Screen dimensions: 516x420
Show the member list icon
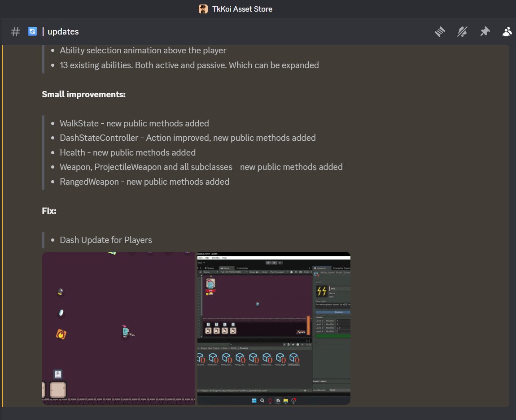[x=507, y=31]
